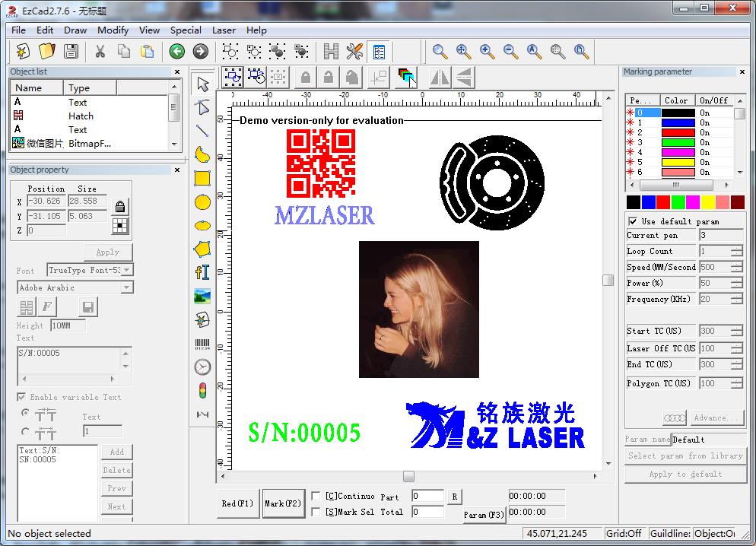Click the Zoom out minus magnifier

(510, 51)
